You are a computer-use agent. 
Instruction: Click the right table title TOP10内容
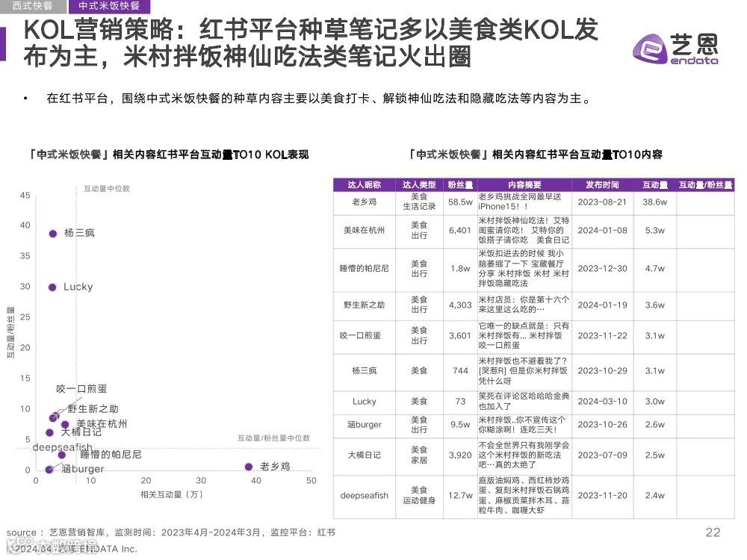pos(536,155)
